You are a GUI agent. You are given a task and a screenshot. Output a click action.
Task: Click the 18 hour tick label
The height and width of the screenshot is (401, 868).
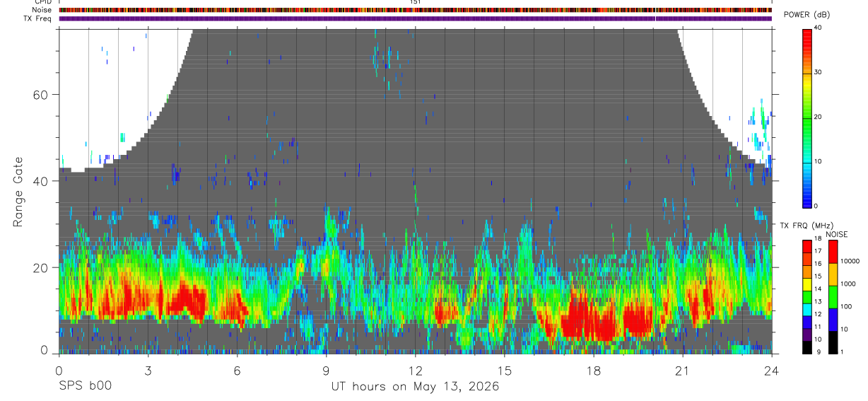[x=594, y=371]
